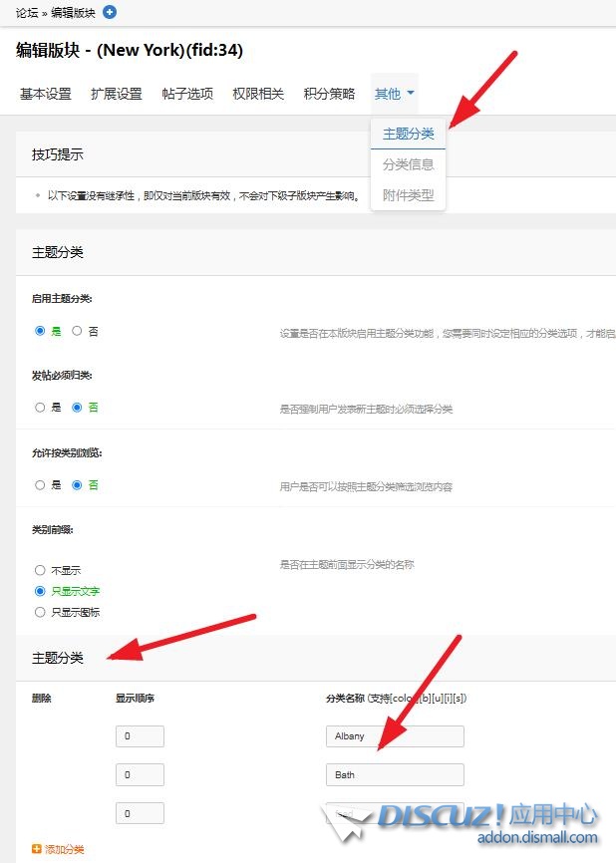Select 是 for 允许按类别浏览
This screenshot has height=863, width=616.
click(40, 485)
